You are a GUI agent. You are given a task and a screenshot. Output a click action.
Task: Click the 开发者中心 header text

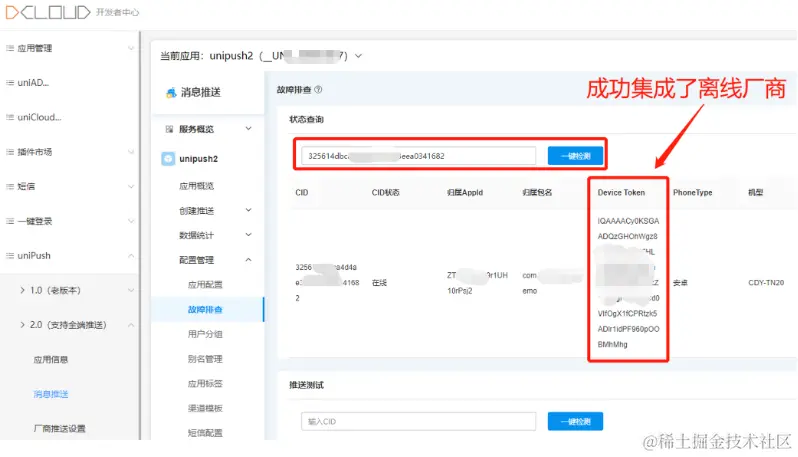pos(118,13)
